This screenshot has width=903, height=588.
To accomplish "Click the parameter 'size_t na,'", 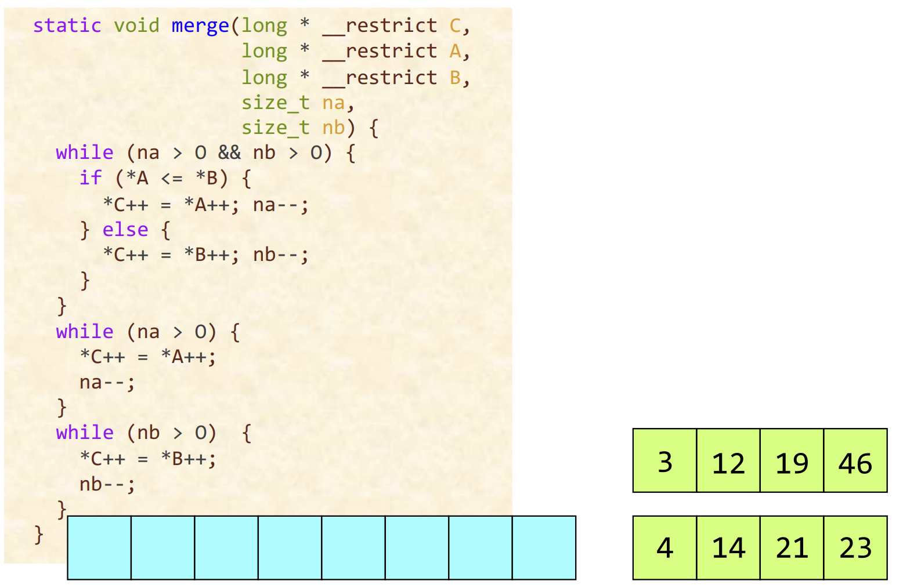I will [298, 103].
